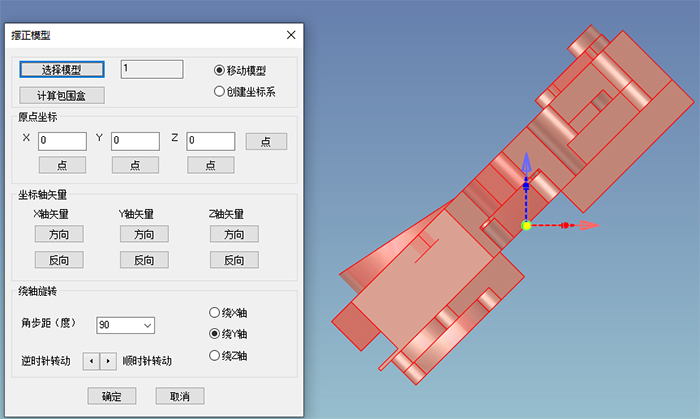Select the 移动模型 radio option
The image size is (700, 419).
[x=220, y=71]
